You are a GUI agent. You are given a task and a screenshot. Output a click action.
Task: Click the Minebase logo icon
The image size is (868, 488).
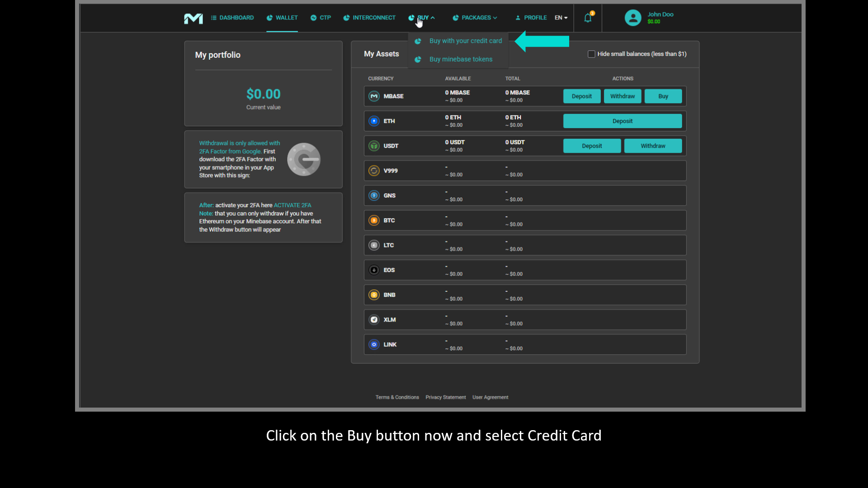pos(193,18)
